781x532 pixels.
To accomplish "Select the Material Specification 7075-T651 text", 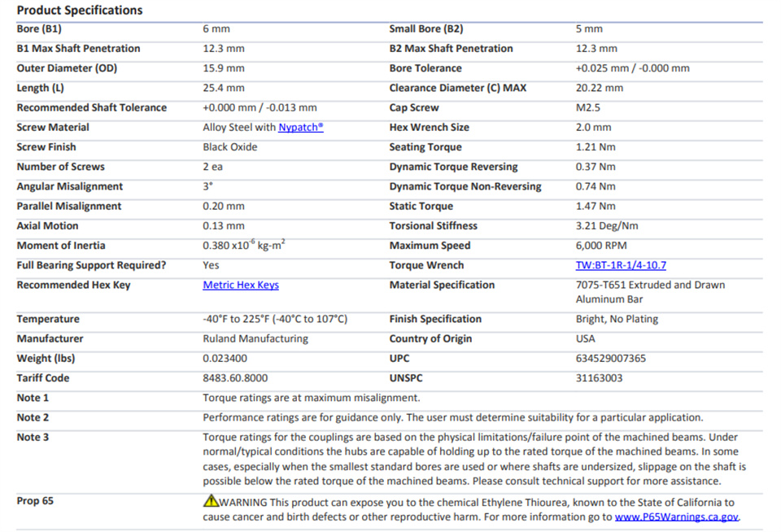I will click(651, 292).
